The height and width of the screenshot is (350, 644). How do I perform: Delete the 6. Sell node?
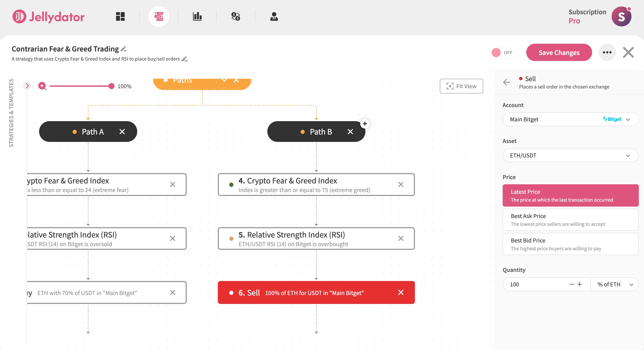pyautogui.click(x=401, y=292)
